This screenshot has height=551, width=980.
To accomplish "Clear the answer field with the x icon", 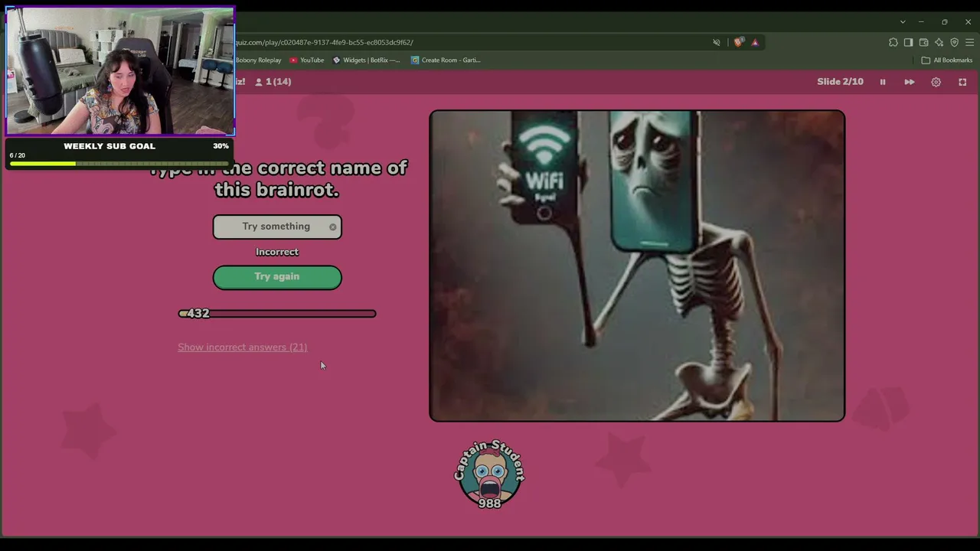I will 332,227.
